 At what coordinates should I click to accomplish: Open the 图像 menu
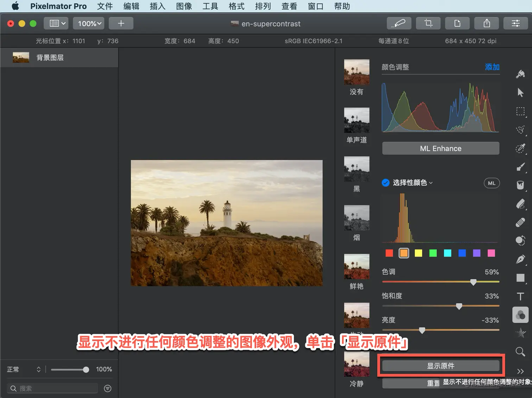pos(184,6)
